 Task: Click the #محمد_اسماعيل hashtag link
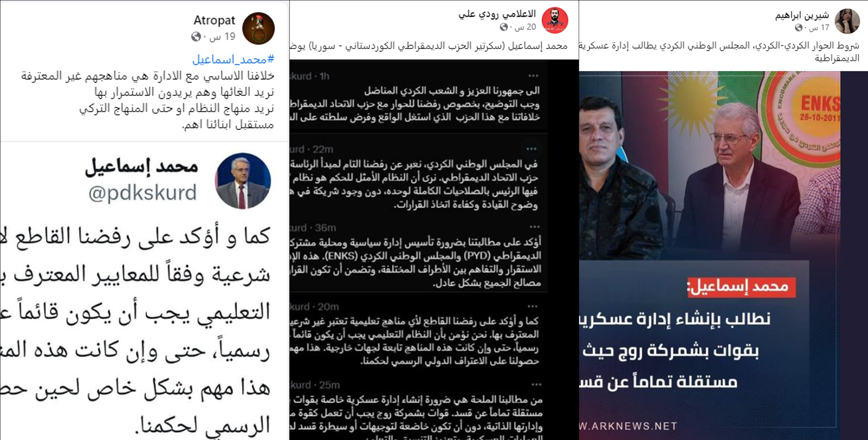pyautogui.click(x=233, y=60)
